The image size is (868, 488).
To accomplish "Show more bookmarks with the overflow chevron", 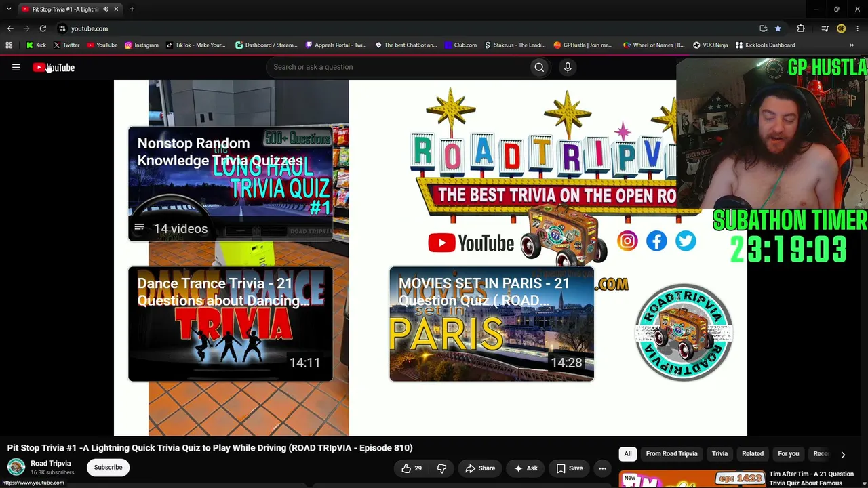I will (852, 45).
